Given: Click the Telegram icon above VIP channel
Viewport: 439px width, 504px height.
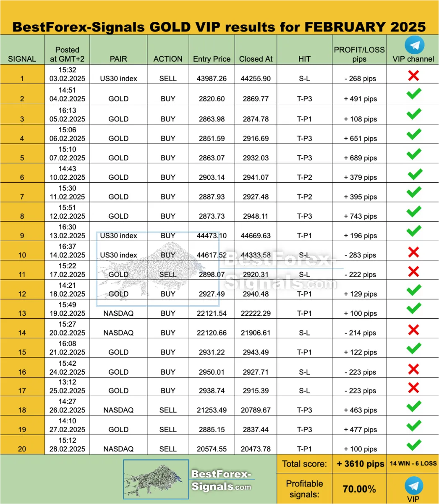Looking at the screenshot, I should coord(414,45).
